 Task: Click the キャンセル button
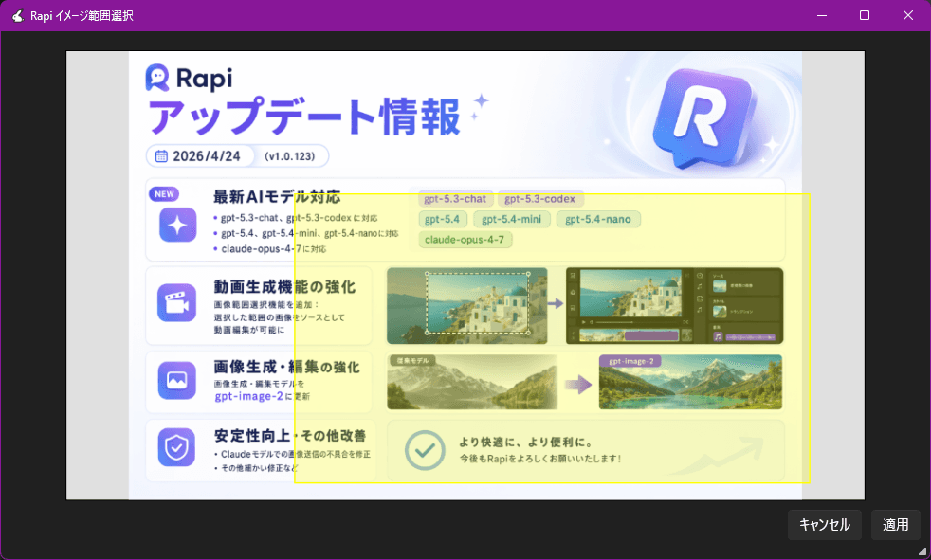[x=824, y=525]
